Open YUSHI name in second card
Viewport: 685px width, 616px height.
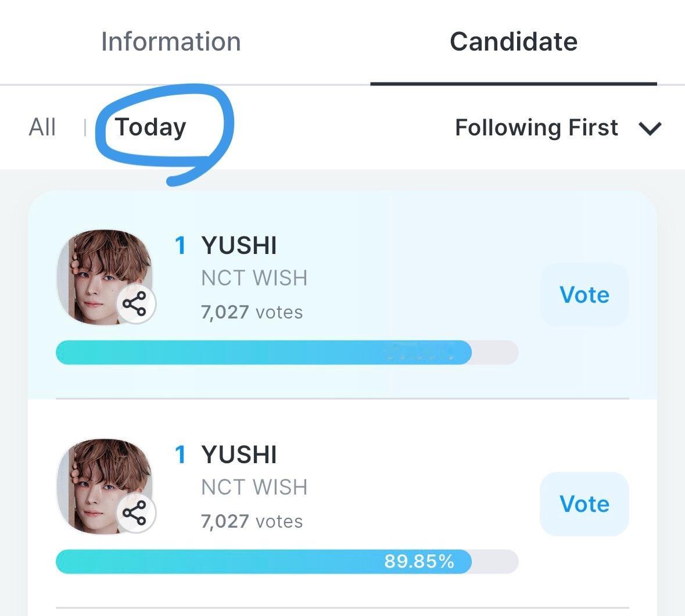point(239,455)
